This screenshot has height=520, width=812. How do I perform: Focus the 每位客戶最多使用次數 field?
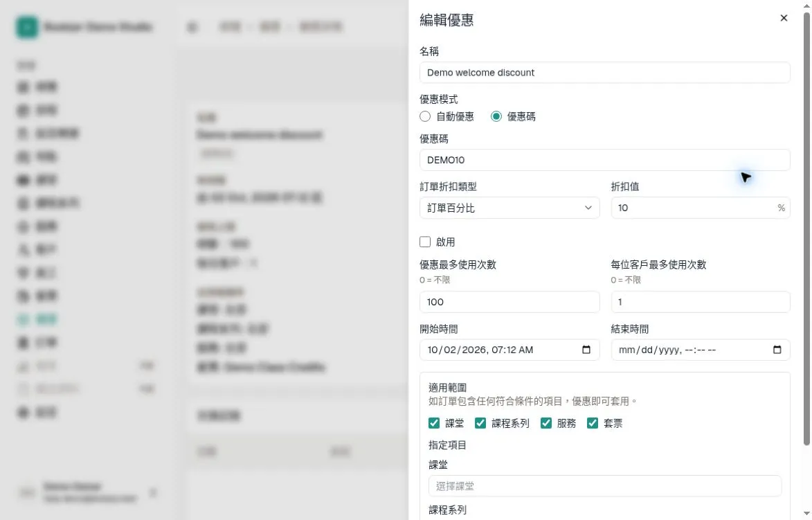701,302
